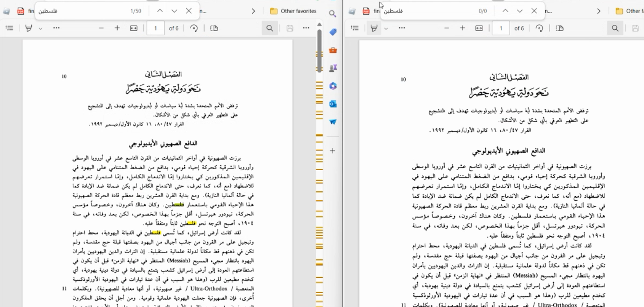Click heading الدافع الصهيوني الأيديولوجي in left document
The height and width of the screenshot is (307, 644).
(163, 144)
